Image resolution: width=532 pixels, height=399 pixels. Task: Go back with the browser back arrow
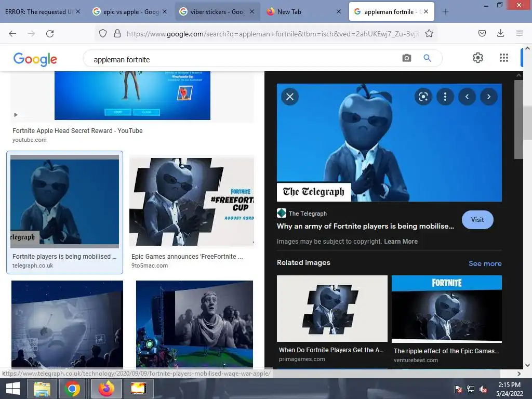12,33
